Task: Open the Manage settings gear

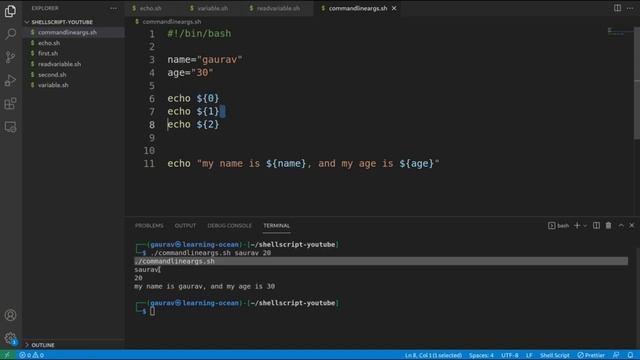Action: [x=11, y=338]
